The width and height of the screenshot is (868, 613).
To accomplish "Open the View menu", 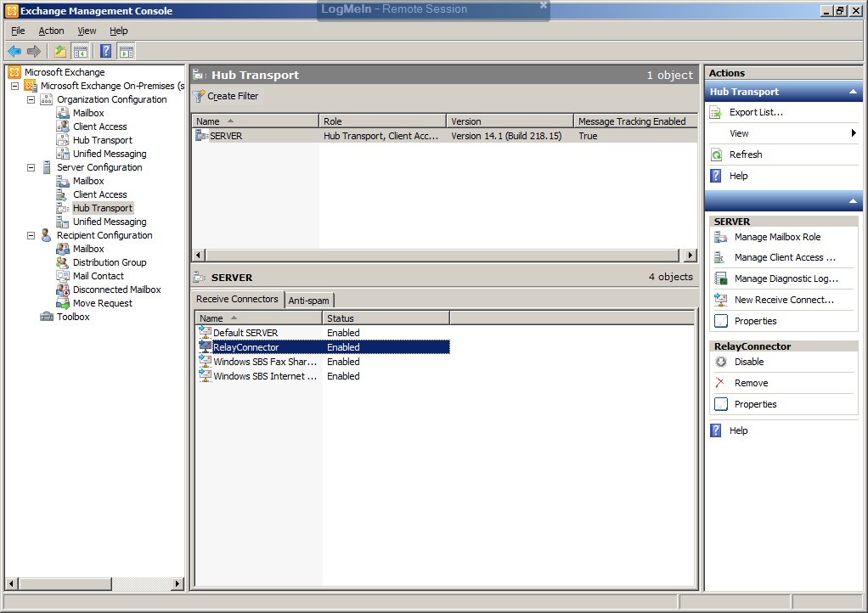I will (x=87, y=31).
